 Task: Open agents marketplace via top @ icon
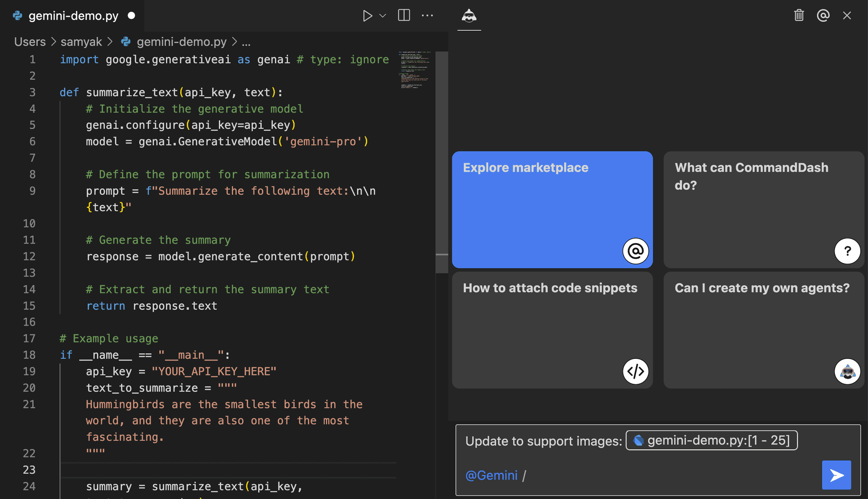pyautogui.click(x=823, y=15)
